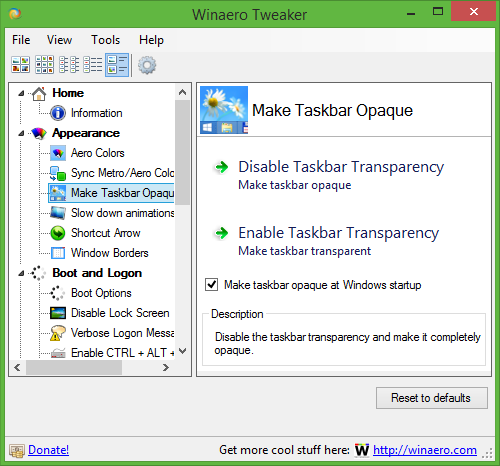The image size is (500, 466).
Task: Click Disable Taskbar Transparency link
Action: pyautogui.click(x=341, y=167)
